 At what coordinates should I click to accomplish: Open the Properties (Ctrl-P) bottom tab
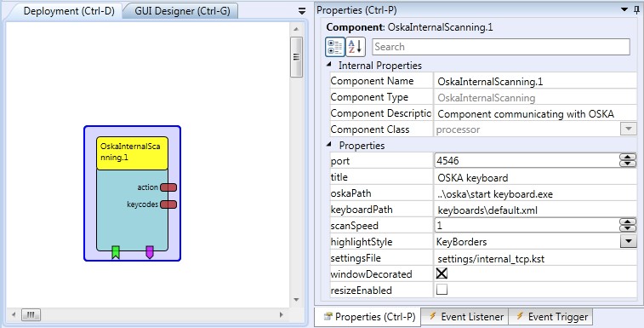(368, 316)
